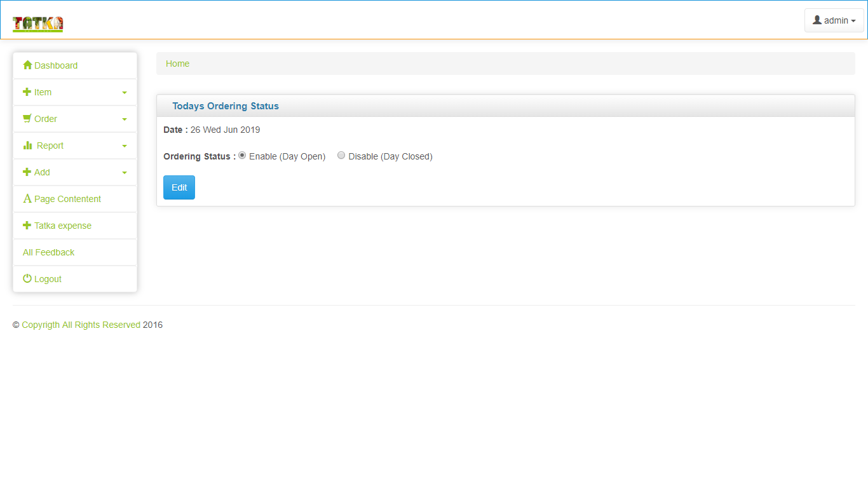Click the shopping cart Order icon
This screenshot has width=868, height=488.
click(27, 119)
